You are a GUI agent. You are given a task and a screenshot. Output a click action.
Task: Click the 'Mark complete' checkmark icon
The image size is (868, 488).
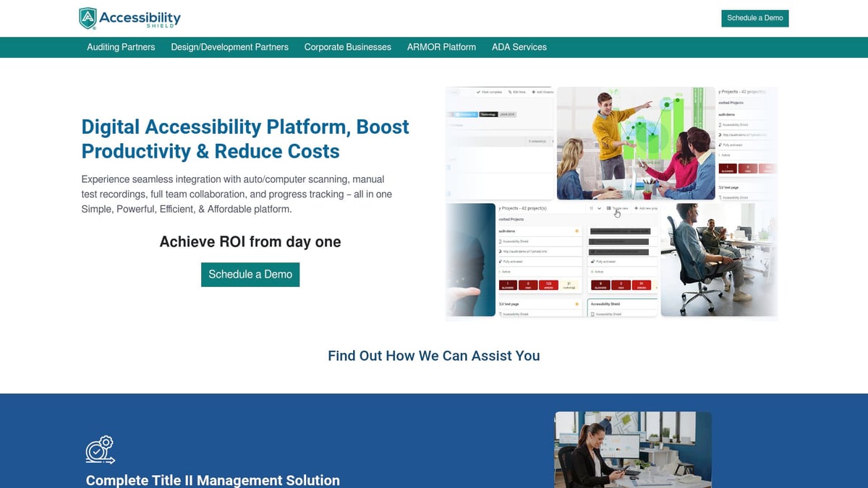[477, 92]
